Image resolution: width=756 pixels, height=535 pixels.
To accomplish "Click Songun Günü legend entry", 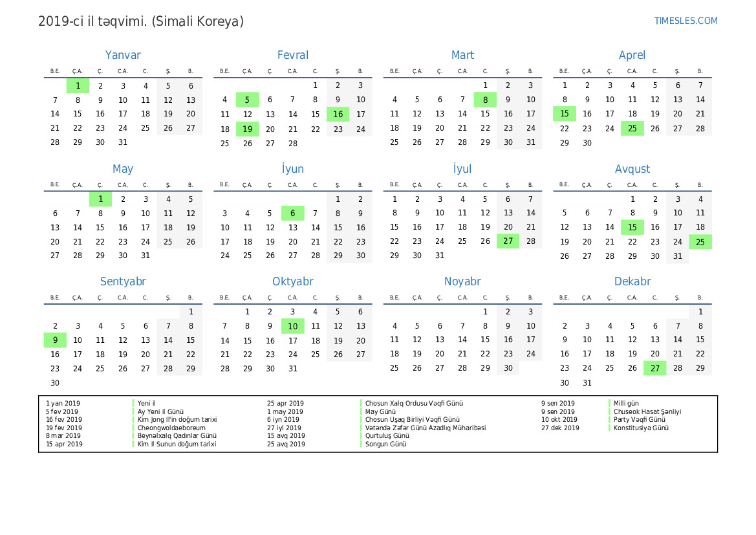I will (x=385, y=444).
